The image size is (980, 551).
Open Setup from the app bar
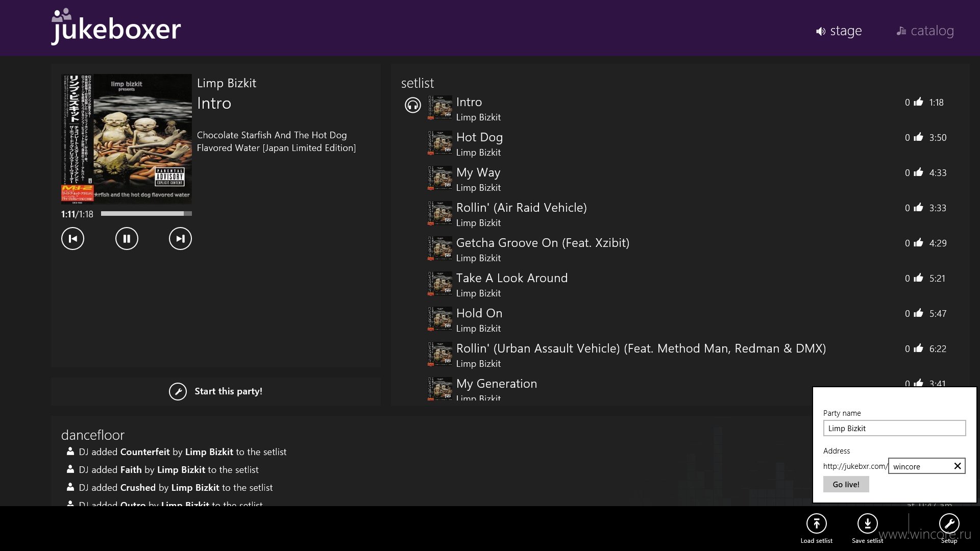point(949,529)
